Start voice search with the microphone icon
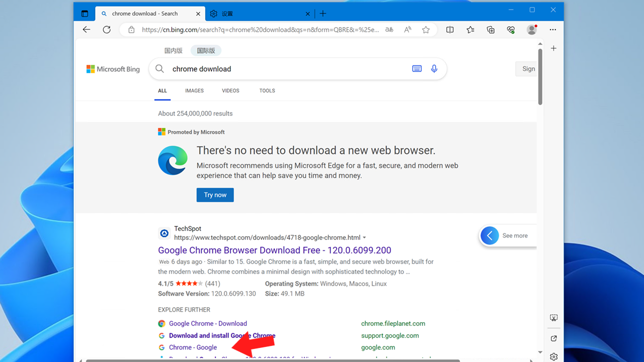This screenshot has height=362, width=644. coord(434,69)
